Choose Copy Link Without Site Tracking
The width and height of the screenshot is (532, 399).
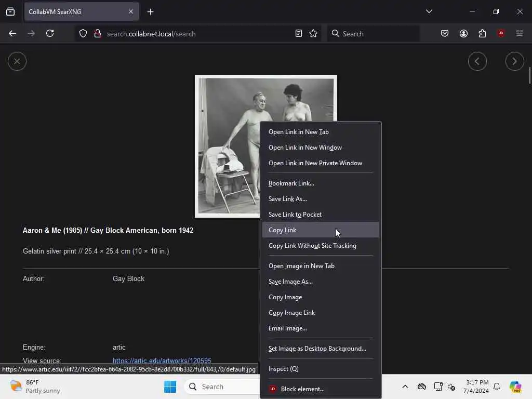point(321,246)
